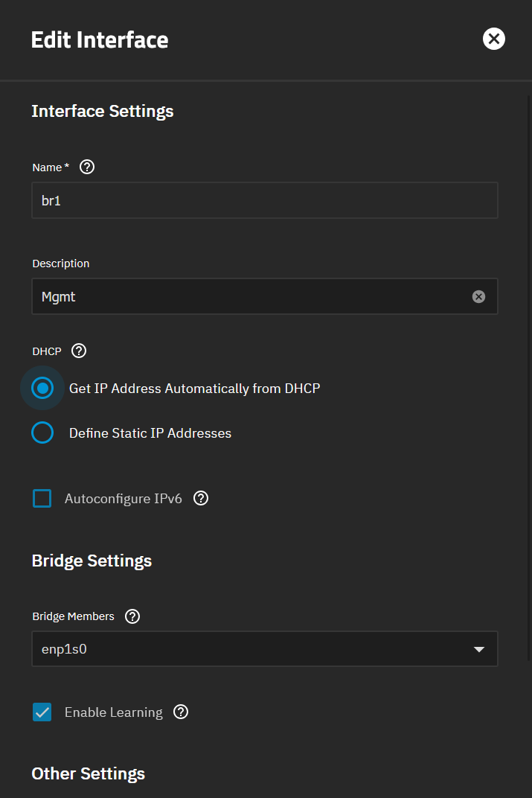Click the 'Enable Learning' label text
The image size is (532, 798).
coord(114,712)
